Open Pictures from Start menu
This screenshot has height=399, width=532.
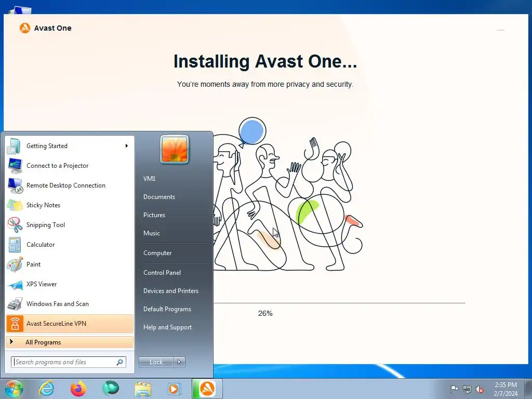pyautogui.click(x=154, y=215)
